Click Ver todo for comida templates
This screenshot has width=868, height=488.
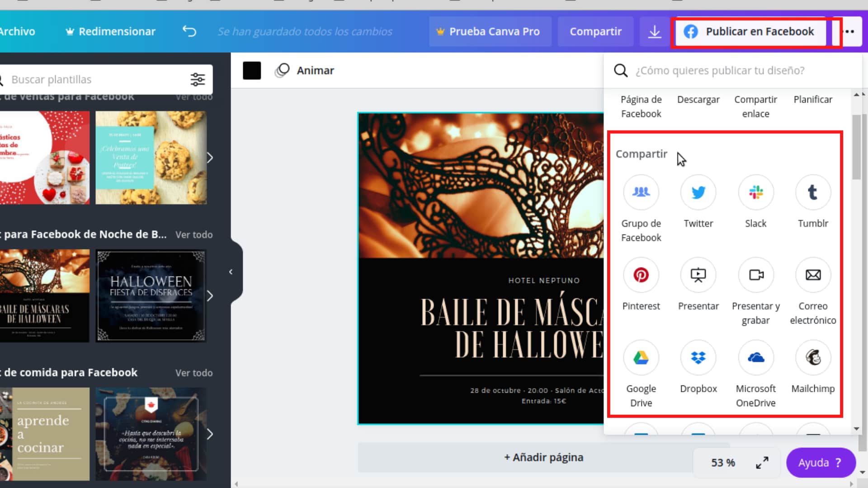click(x=194, y=373)
